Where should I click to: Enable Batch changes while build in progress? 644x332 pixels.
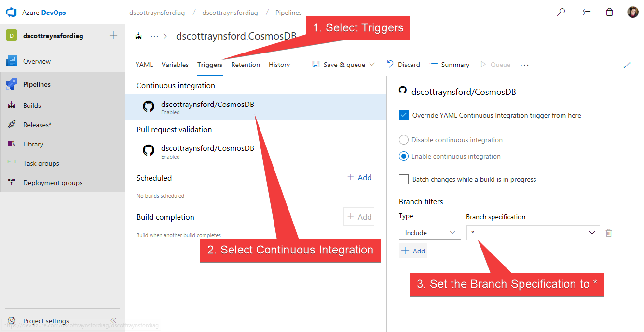click(404, 179)
